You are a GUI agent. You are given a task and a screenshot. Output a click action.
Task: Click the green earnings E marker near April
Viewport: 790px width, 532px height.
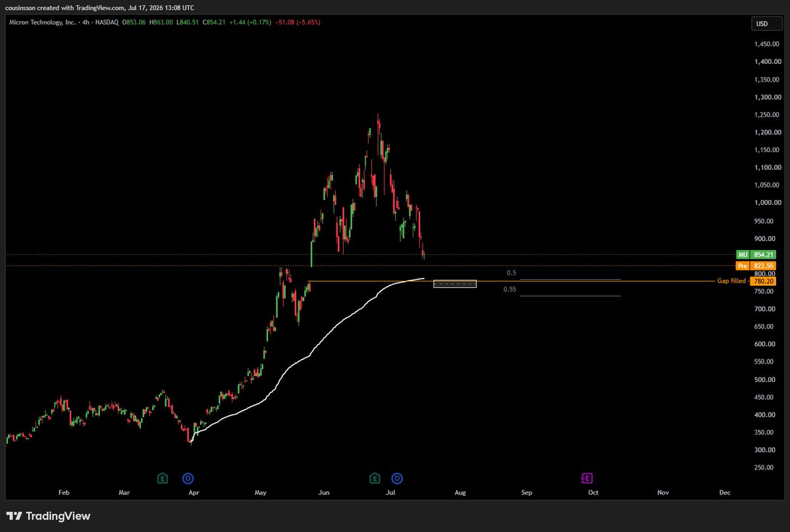point(162,478)
